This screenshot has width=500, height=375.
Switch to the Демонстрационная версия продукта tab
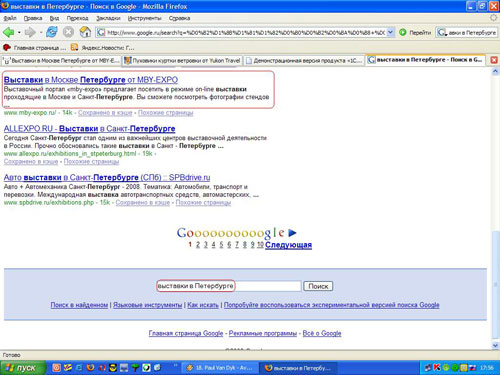pyautogui.click(x=303, y=60)
